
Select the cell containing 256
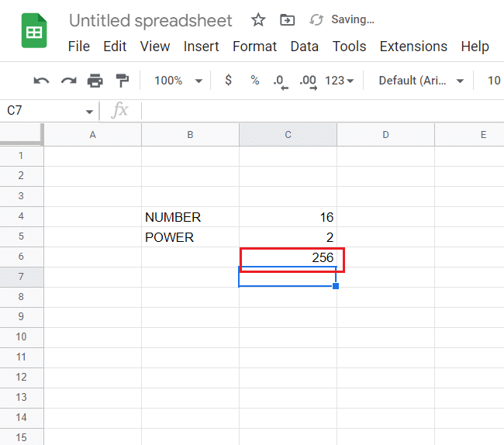(x=288, y=257)
